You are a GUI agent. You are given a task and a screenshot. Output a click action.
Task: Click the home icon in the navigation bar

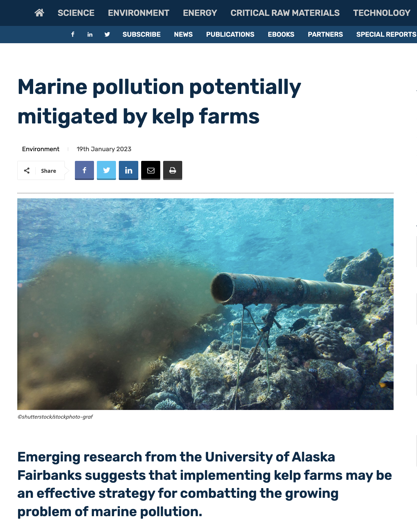(x=40, y=13)
